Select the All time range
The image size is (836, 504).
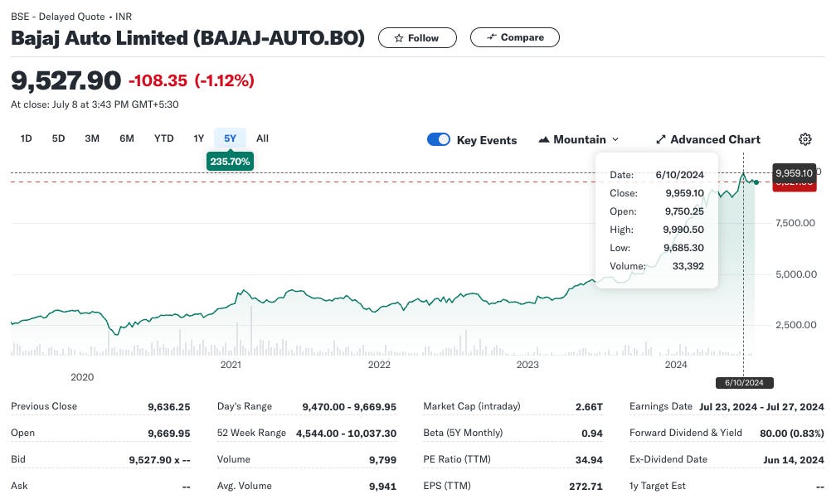point(262,138)
